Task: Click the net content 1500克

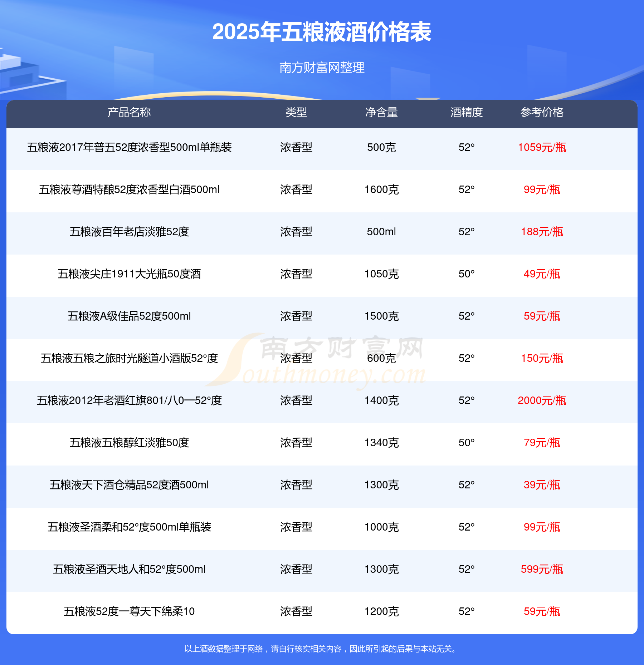Action: coord(381,316)
